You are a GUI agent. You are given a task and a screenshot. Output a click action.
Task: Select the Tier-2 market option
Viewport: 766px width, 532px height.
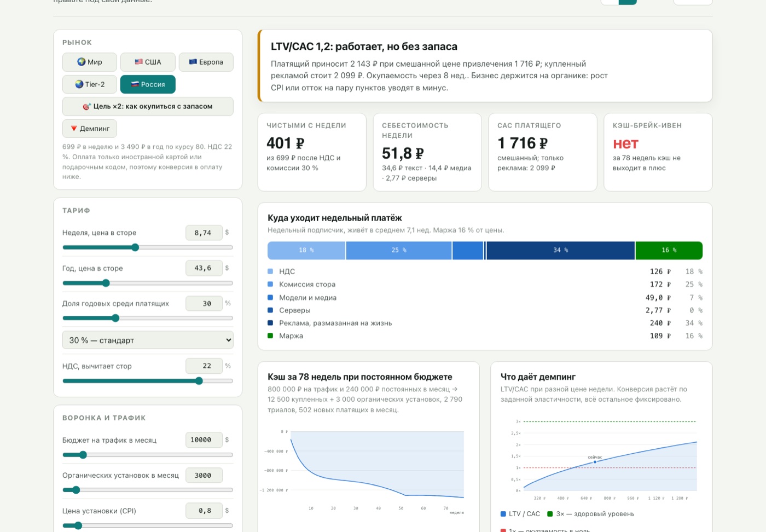point(90,84)
